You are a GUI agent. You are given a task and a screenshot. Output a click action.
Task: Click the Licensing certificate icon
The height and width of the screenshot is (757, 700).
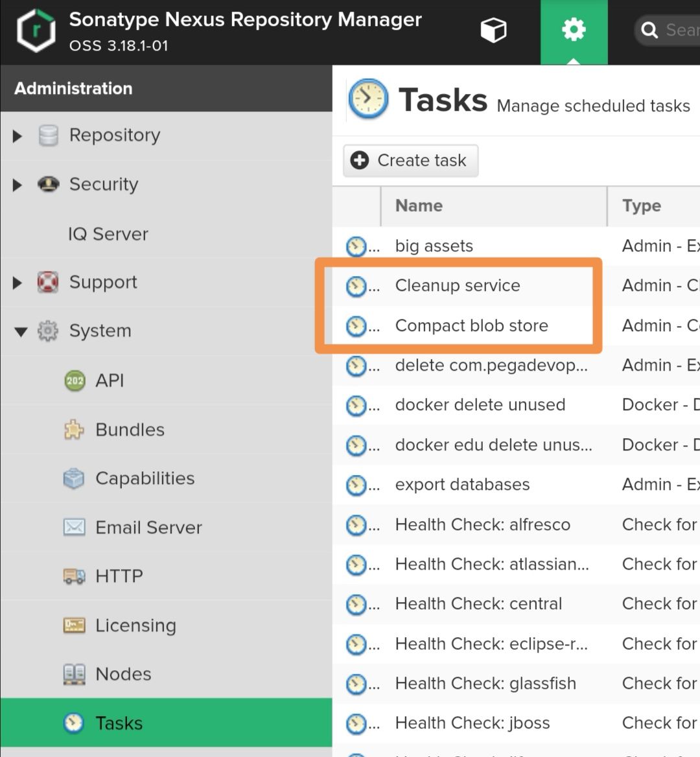pos(75,625)
